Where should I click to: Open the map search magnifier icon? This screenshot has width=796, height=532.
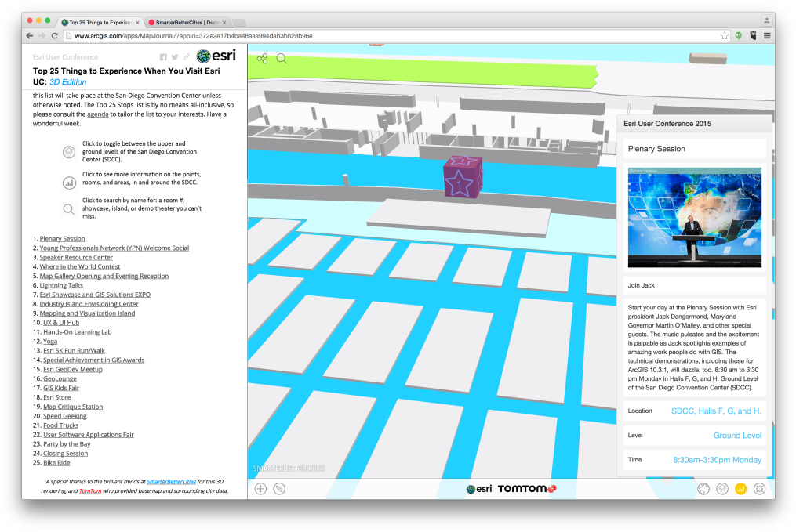click(282, 59)
